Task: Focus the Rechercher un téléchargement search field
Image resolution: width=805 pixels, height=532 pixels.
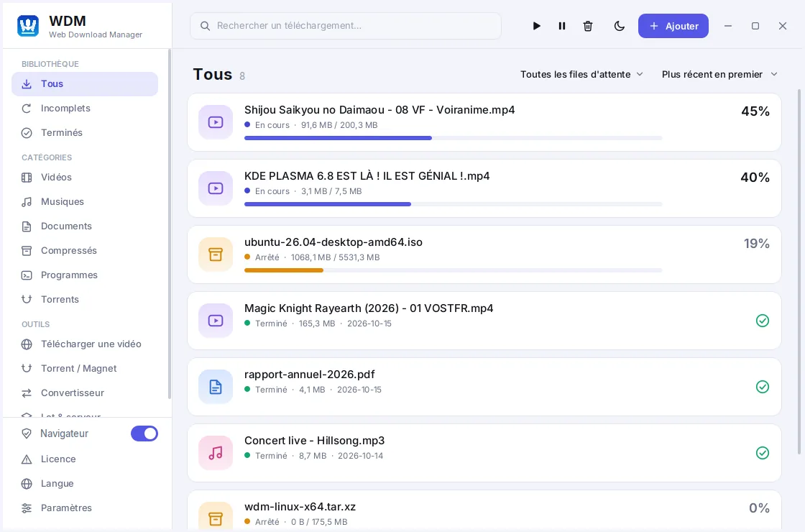Action: click(x=346, y=26)
